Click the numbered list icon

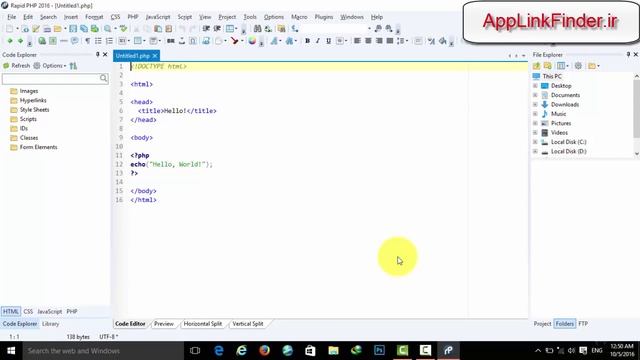pos(109,41)
